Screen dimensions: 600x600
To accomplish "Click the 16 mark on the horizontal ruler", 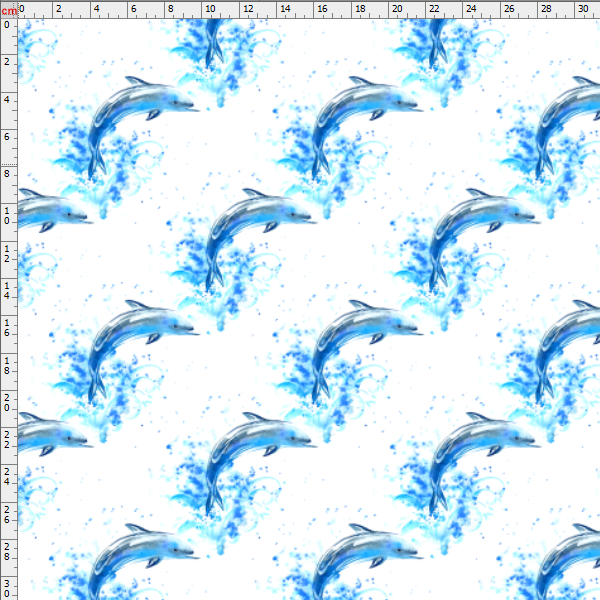I will (322, 8).
